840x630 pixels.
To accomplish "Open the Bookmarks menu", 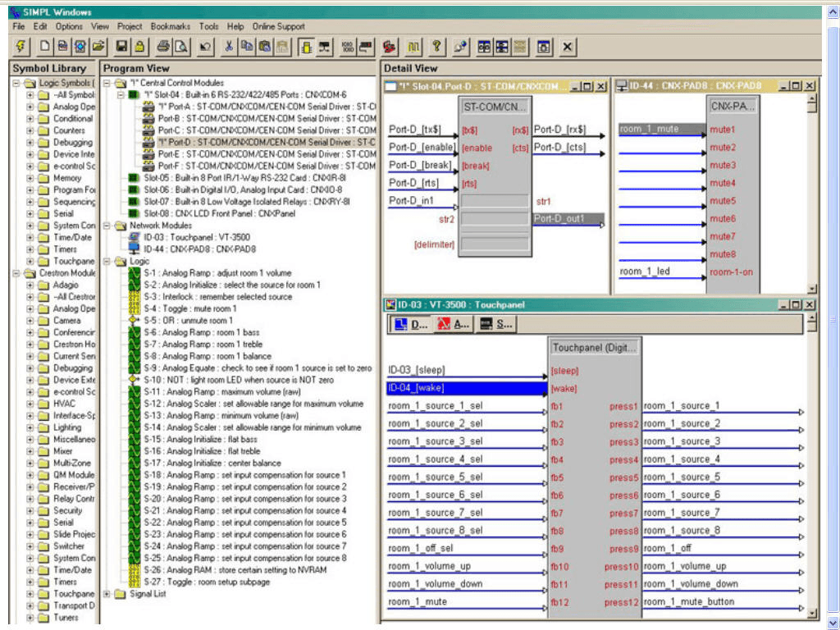I will (170, 26).
